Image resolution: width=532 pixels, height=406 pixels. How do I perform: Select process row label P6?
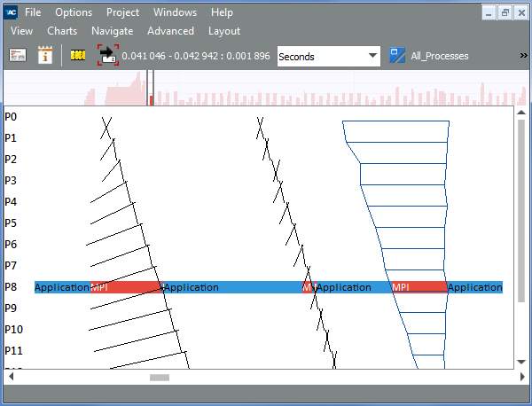(11, 244)
